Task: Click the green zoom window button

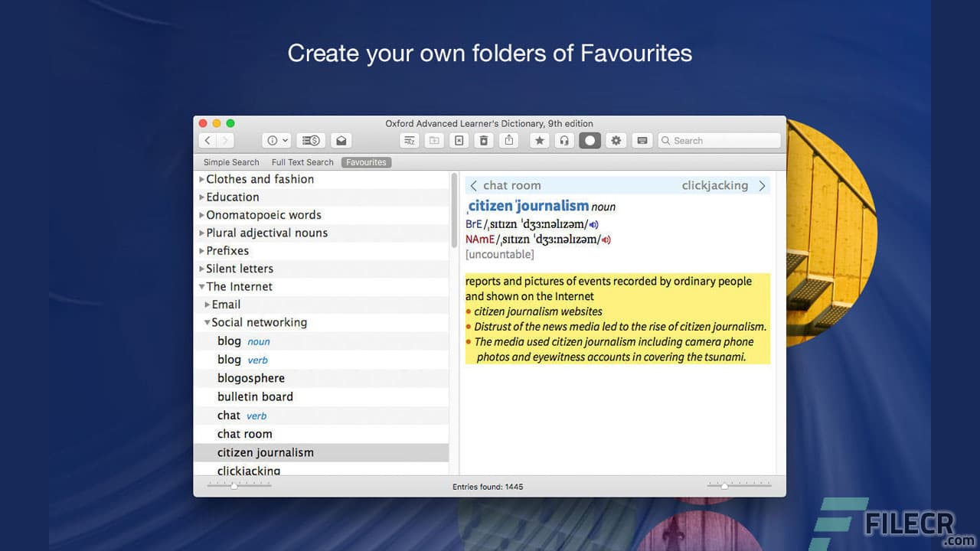Action: [x=230, y=123]
